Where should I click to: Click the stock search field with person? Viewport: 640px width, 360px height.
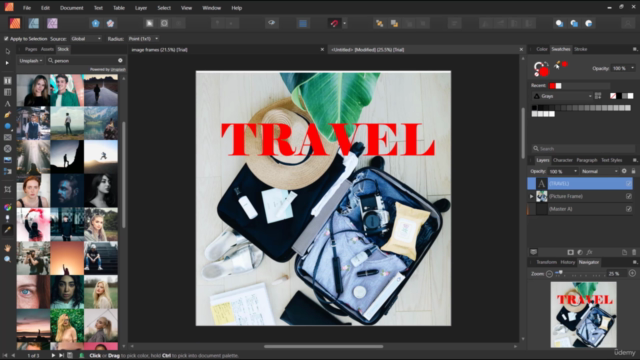[x=86, y=60]
